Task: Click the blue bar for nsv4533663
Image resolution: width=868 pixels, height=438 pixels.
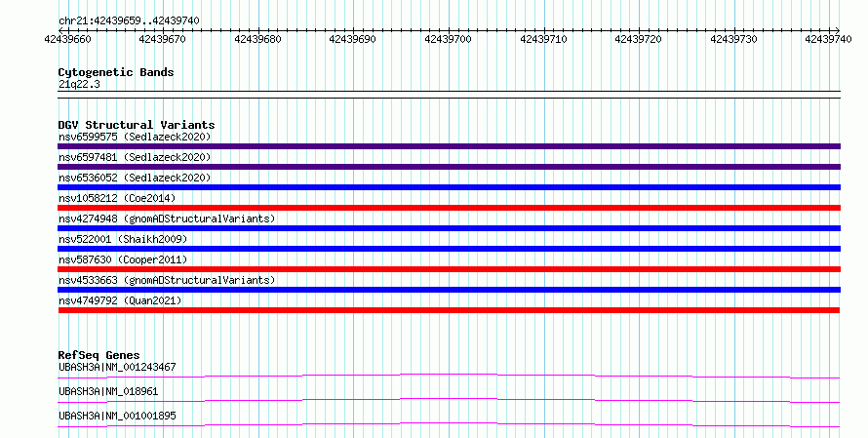Action: point(449,290)
